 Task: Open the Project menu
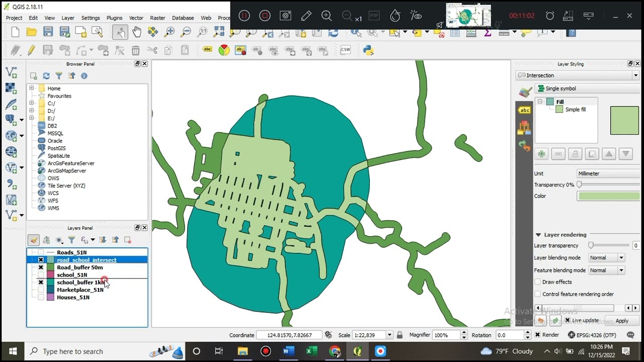click(x=14, y=18)
